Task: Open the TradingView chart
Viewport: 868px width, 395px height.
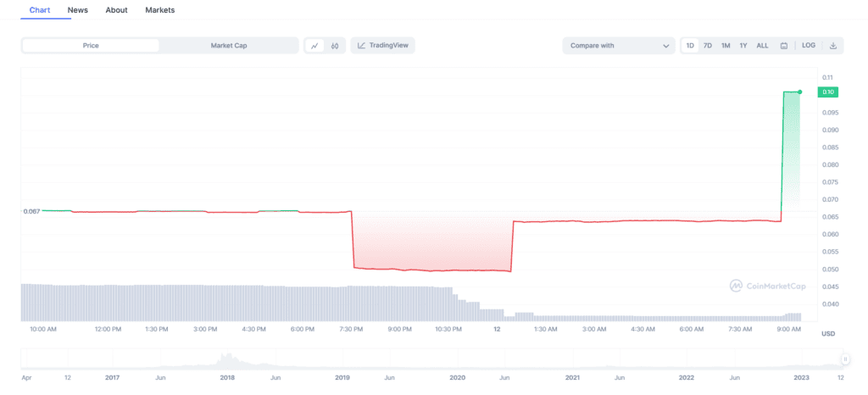Action: [382, 46]
